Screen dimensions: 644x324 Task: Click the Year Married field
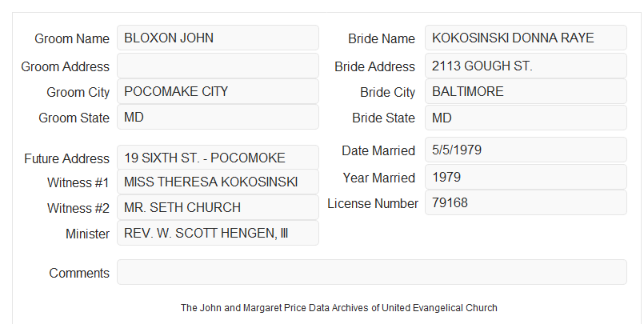[526, 177]
